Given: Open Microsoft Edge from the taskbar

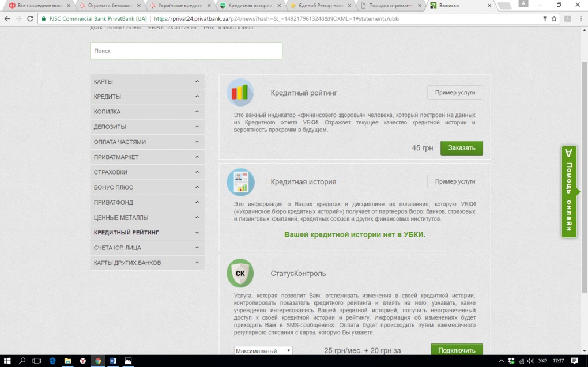Looking at the screenshot, I should (52, 361).
